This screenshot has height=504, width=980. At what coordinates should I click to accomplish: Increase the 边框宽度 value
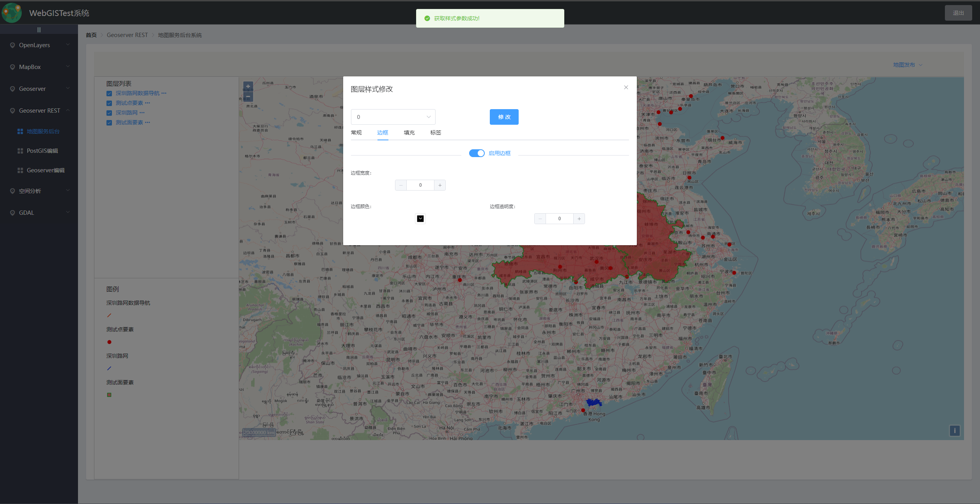coord(440,185)
